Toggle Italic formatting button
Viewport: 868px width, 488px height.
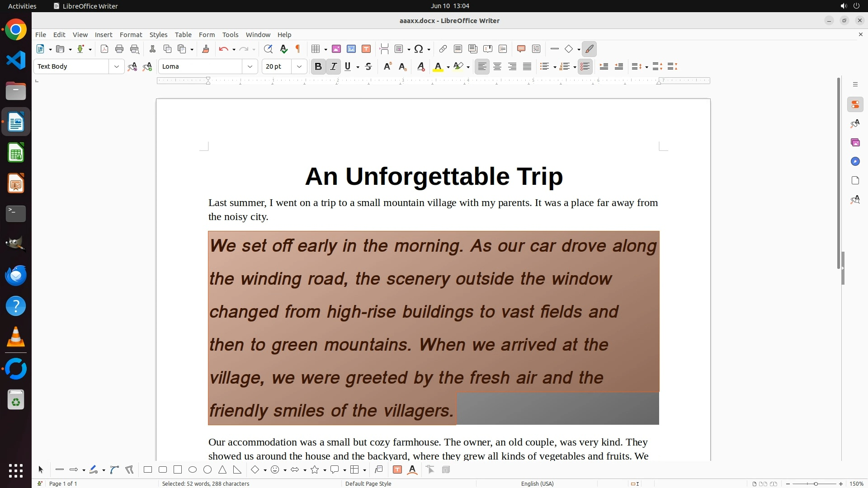pyautogui.click(x=333, y=66)
